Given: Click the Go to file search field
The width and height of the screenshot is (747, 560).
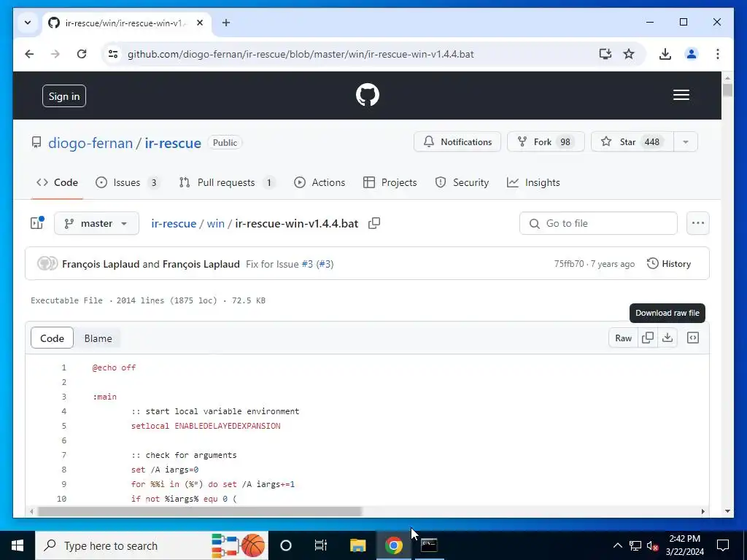Looking at the screenshot, I should 598,223.
